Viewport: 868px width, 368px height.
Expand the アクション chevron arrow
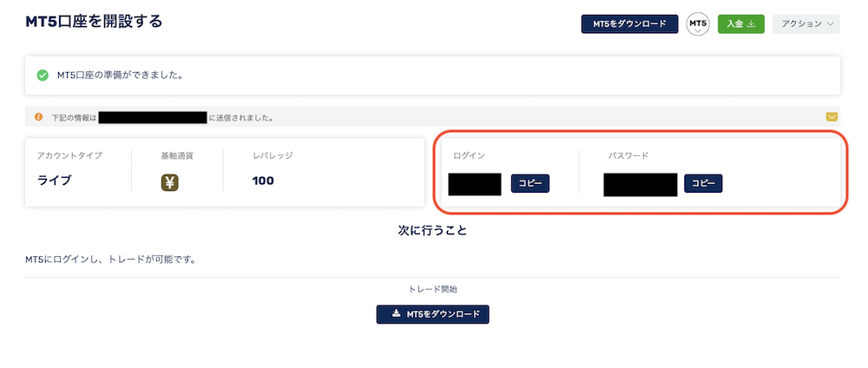(x=830, y=24)
